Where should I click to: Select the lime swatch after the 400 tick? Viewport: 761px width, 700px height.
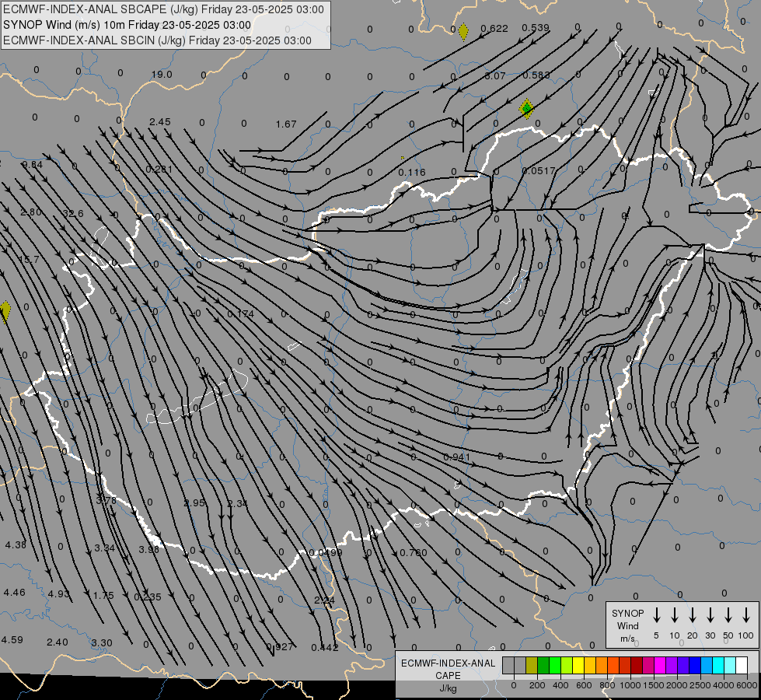[567, 666]
